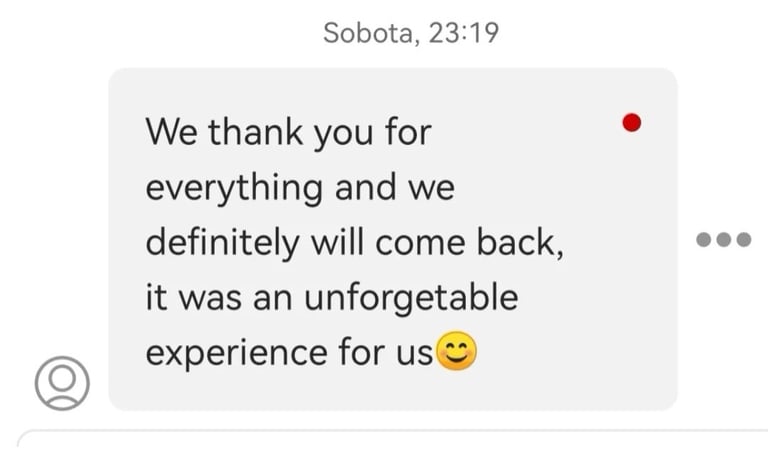Viewport: 768px width, 460px height.
Task: Click the line "definitely will come back,"
Action: click(355, 243)
